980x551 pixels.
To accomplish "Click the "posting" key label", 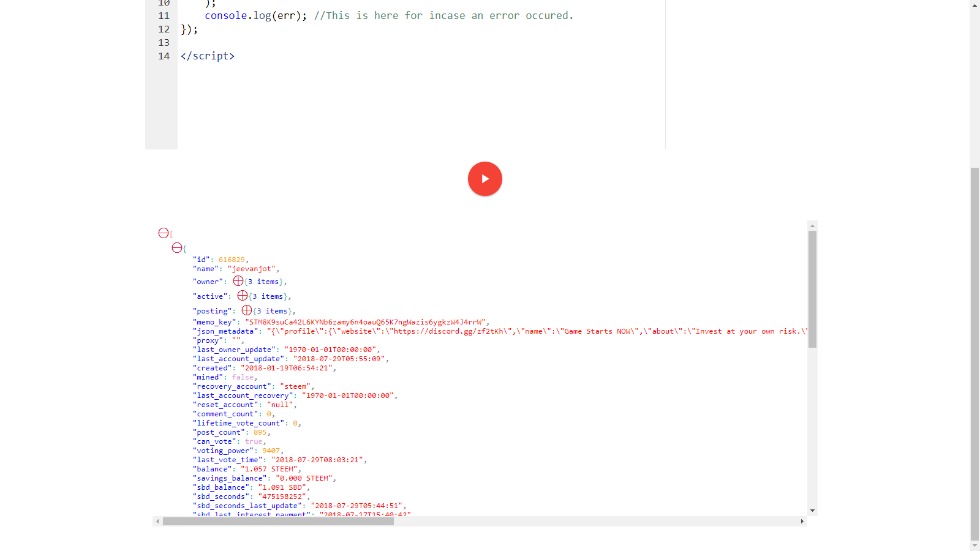I will [x=212, y=311].
